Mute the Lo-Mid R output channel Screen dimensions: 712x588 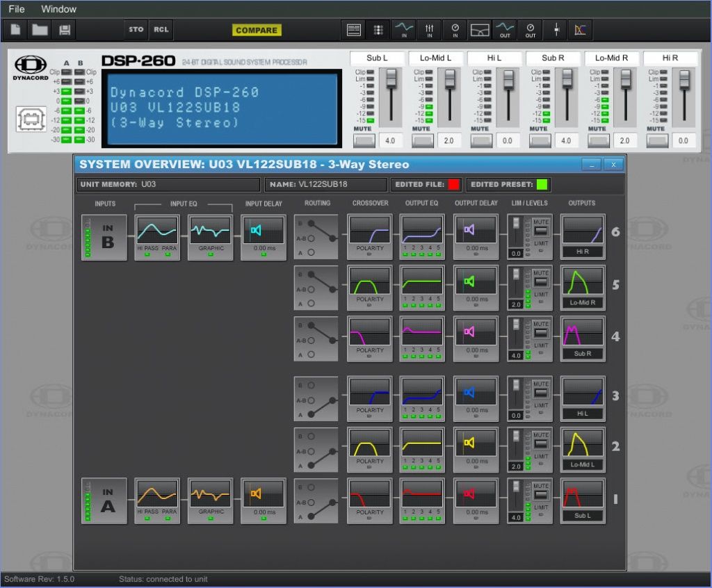599,140
